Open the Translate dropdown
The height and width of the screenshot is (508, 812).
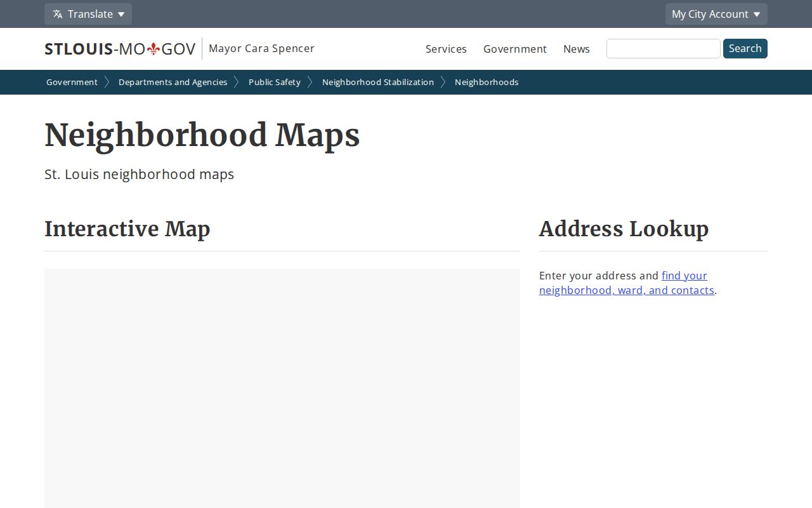[88, 14]
